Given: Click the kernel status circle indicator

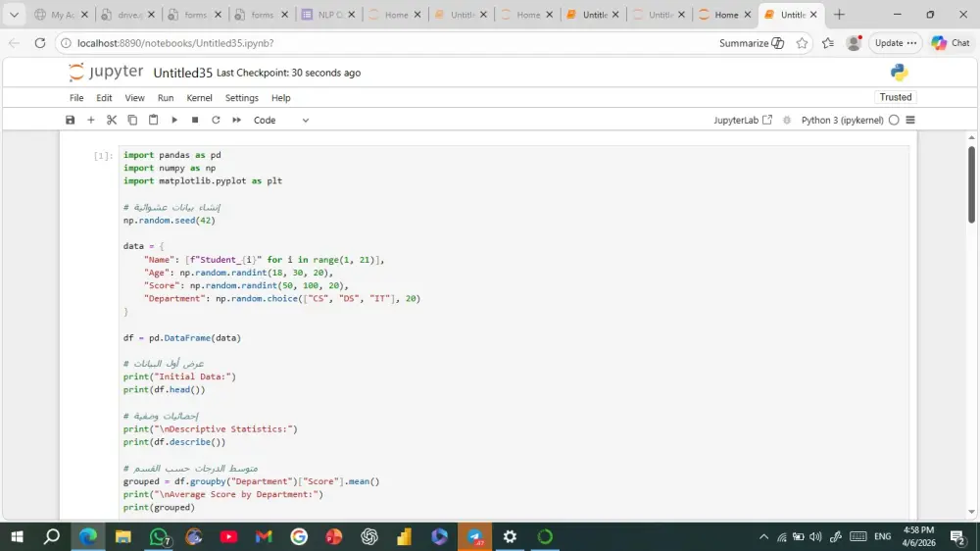Looking at the screenshot, I should click(x=894, y=120).
